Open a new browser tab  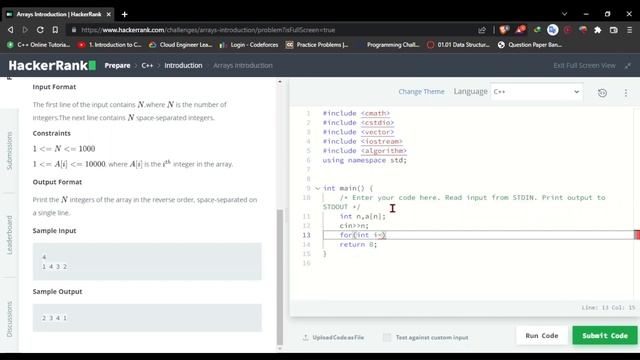pos(124,14)
